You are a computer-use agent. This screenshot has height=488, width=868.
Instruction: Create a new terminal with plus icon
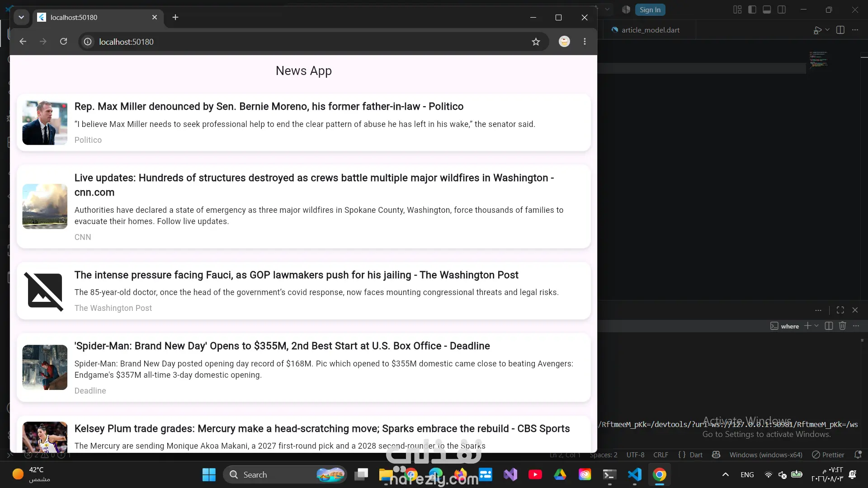tap(807, 326)
